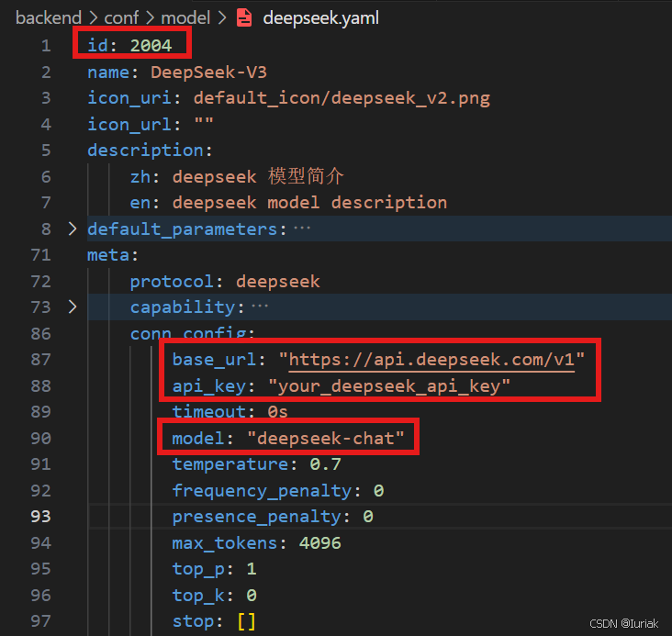Click the ellipsis after capability
Image resolution: width=672 pixels, height=636 pixels.
260,306
